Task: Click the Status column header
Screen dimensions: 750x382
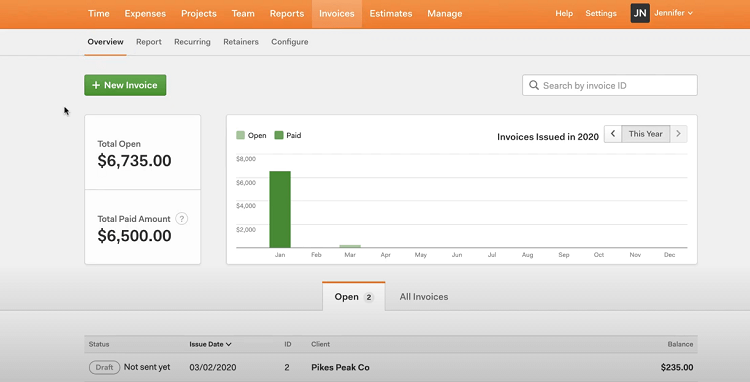Action: tap(99, 344)
